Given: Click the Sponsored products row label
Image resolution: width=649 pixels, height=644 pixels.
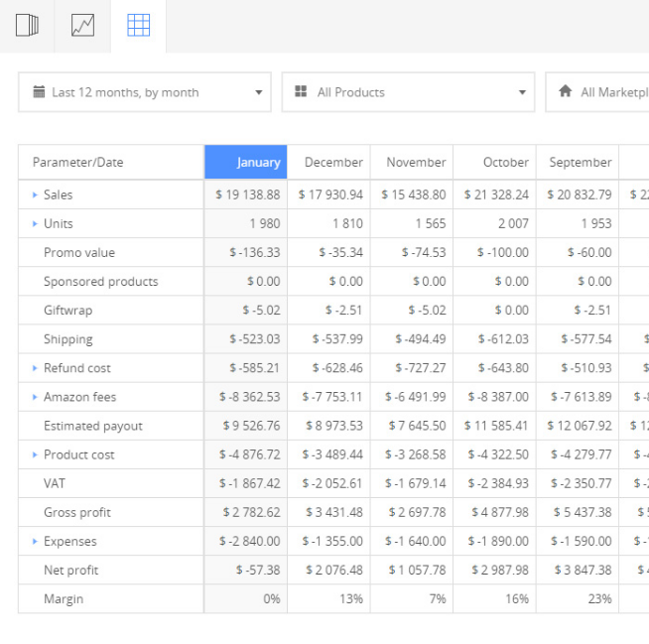Looking at the screenshot, I should tap(101, 282).
